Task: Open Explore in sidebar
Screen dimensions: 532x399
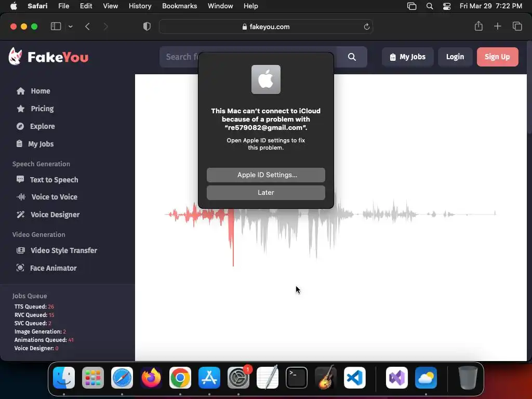Action: tap(36, 126)
